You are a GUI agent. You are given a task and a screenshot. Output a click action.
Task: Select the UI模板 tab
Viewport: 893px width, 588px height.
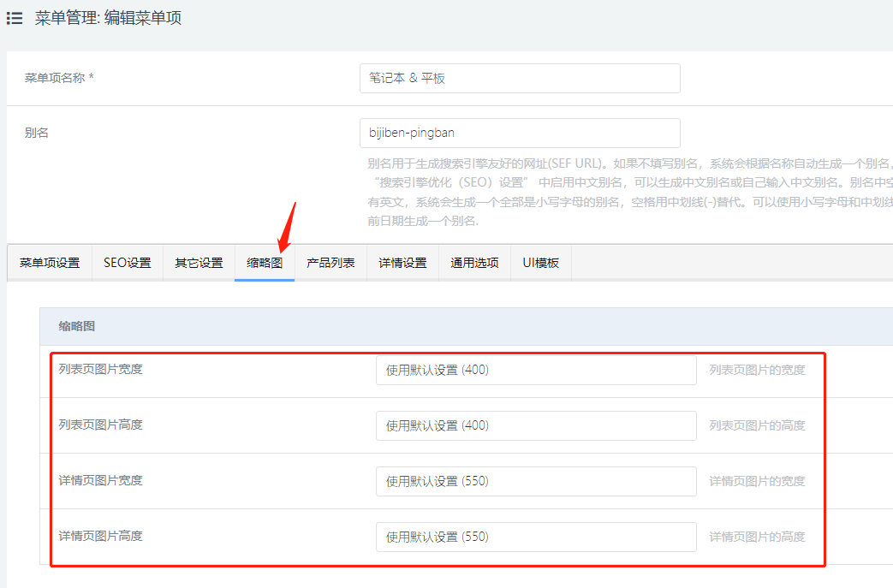[541, 263]
